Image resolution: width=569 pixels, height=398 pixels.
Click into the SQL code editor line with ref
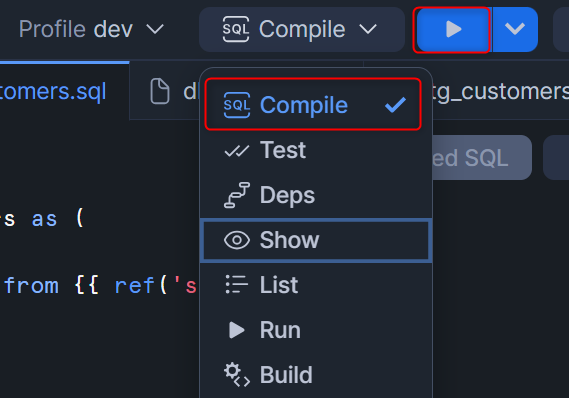(x=100, y=286)
